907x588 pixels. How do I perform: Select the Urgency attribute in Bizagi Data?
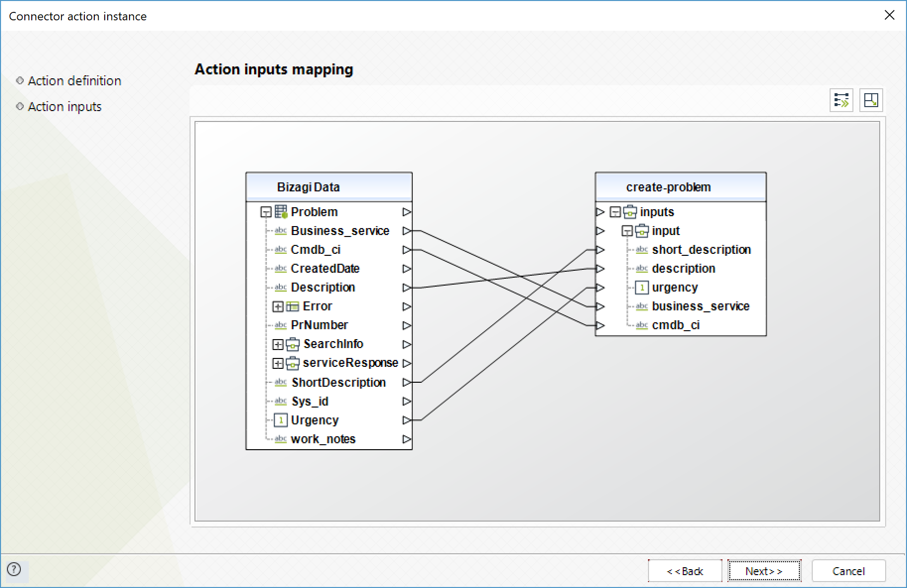pos(315,420)
